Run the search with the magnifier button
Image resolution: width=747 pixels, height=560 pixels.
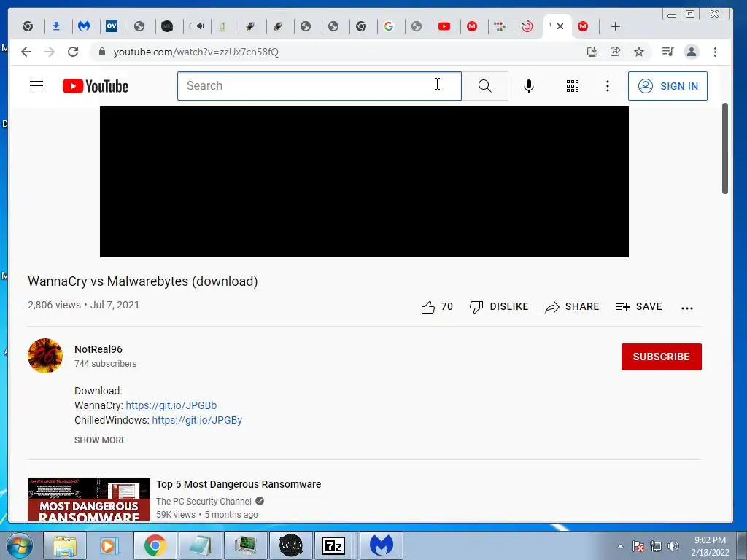coord(484,86)
